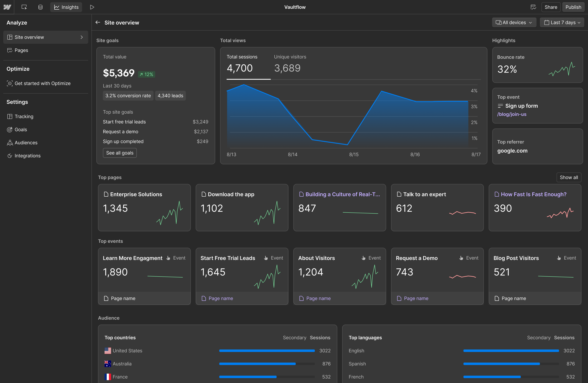The image size is (588, 383).
Task: Open the Last 7 days dropdown
Action: (x=562, y=22)
